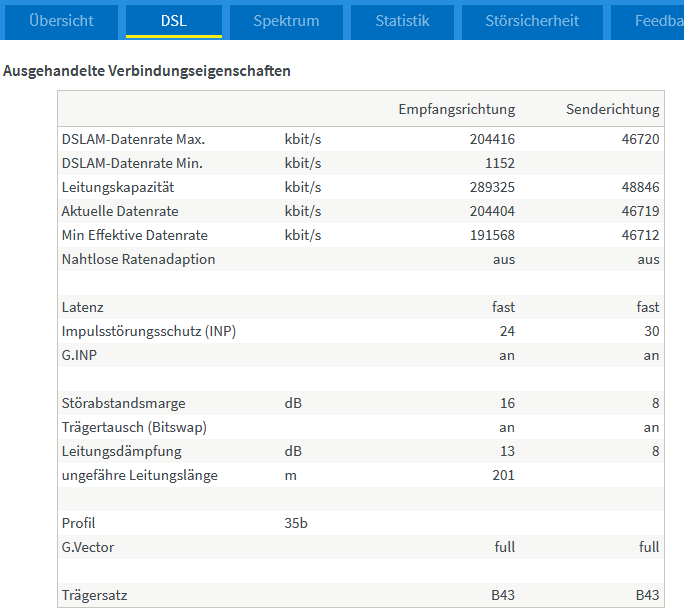Switch to the Übersicht tab
The image size is (684, 612).
coord(61,21)
